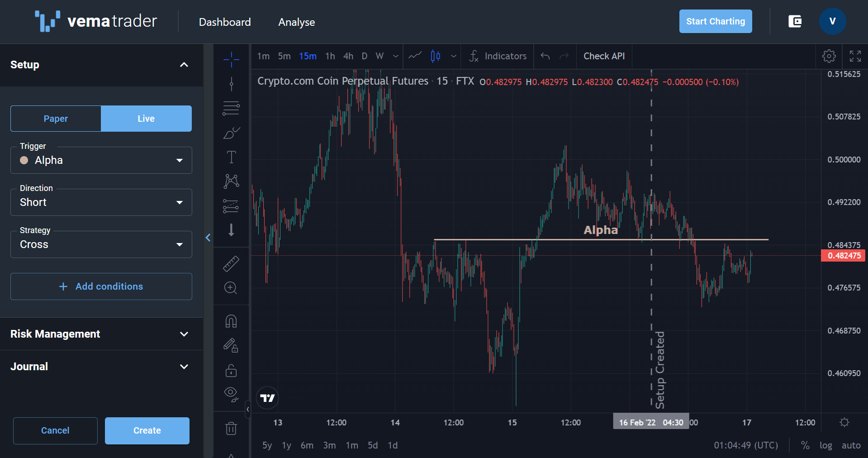Viewport: 868px width, 458px height.
Task: Click Add conditions button
Action: [101, 286]
